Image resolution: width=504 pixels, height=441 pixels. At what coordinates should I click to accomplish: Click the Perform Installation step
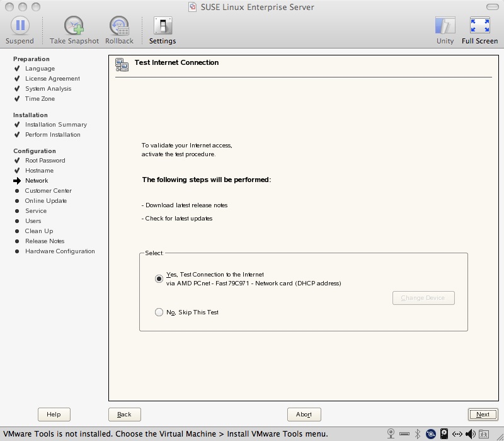[x=53, y=134]
